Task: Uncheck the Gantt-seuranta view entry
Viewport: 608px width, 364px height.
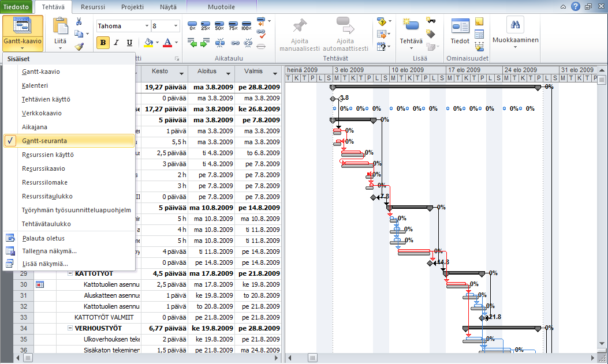Action: tap(69, 141)
